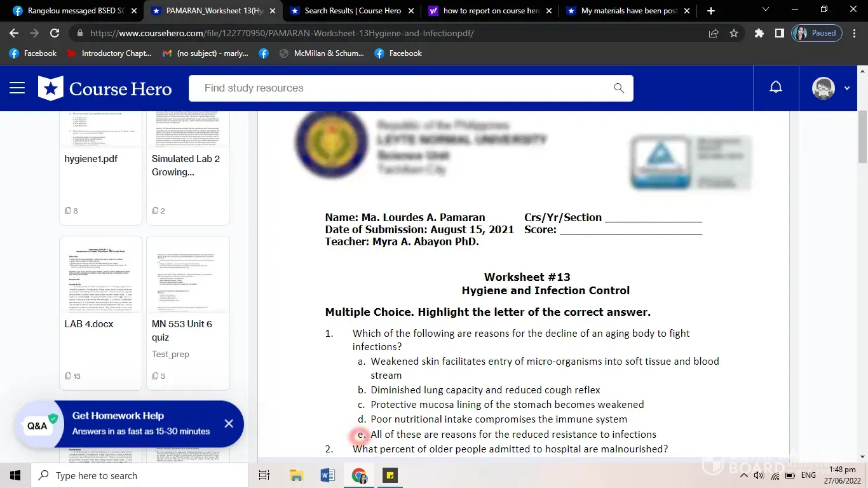Click the notification bell icon
The image size is (868, 488).
pyautogui.click(x=775, y=88)
